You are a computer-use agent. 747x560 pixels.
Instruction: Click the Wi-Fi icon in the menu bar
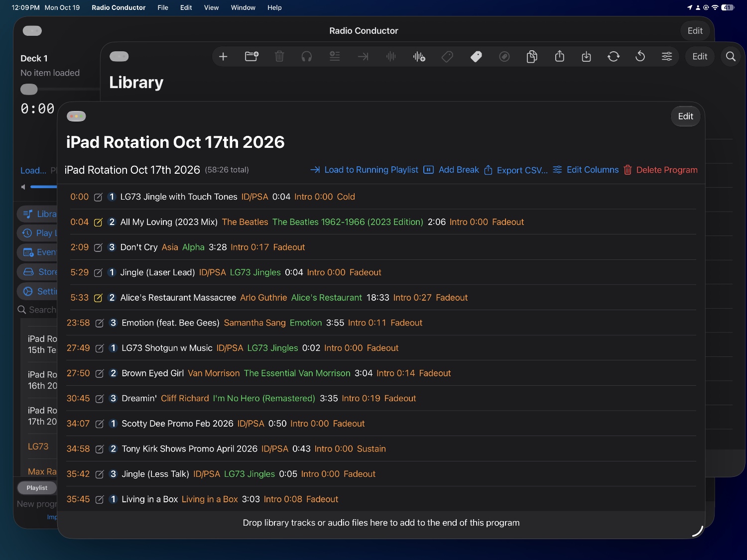tap(715, 7)
